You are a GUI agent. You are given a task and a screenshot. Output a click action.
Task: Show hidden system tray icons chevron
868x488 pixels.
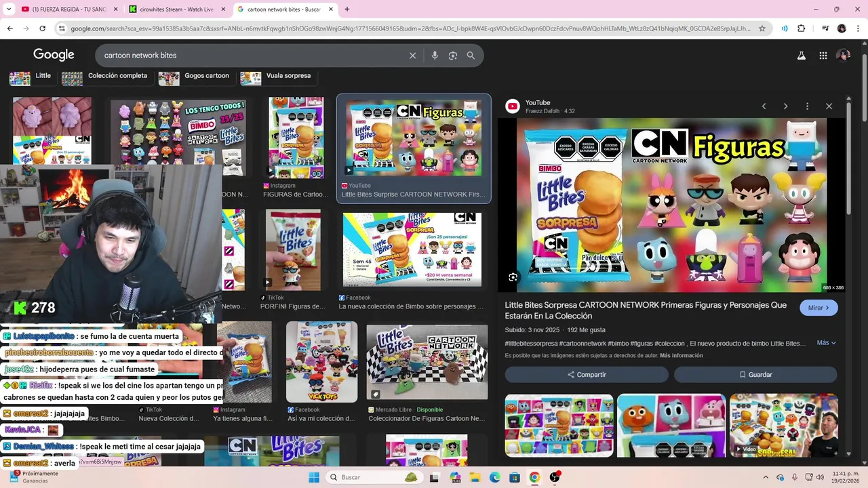coord(766,477)
